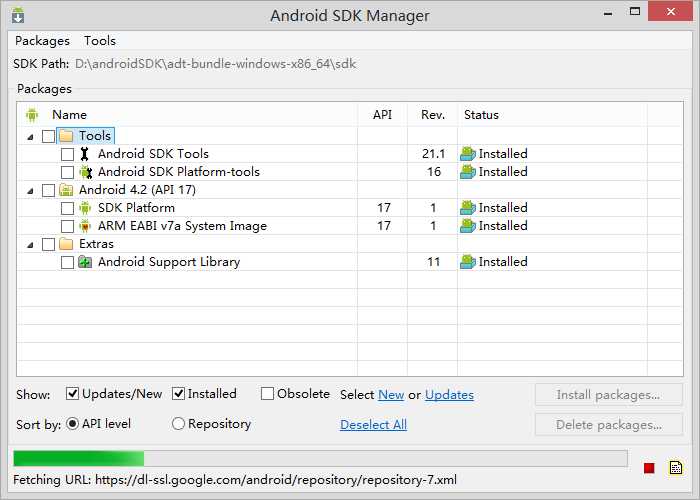Check the Android SDK Tools checkbox
Viewport: 700px width, 500px height.
[x=67, y=154]
